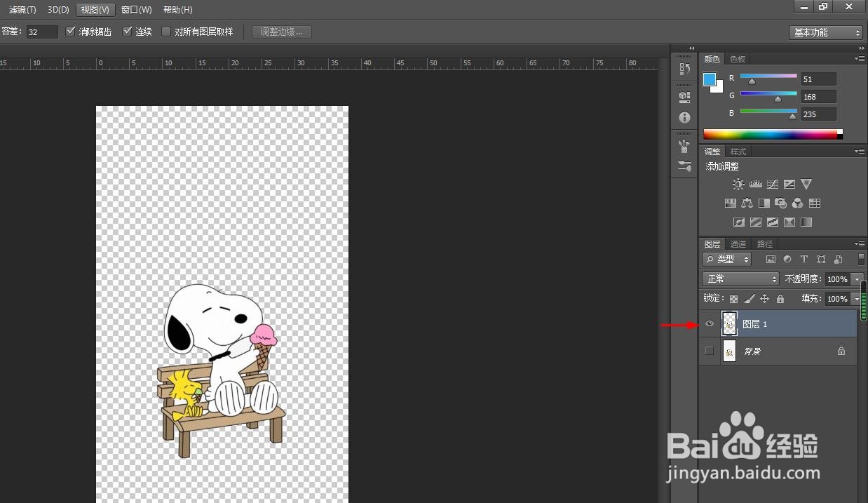Open the Properties panel icon in the dock
The width and height of the screenshot is (868, 503).
point(685,96)
